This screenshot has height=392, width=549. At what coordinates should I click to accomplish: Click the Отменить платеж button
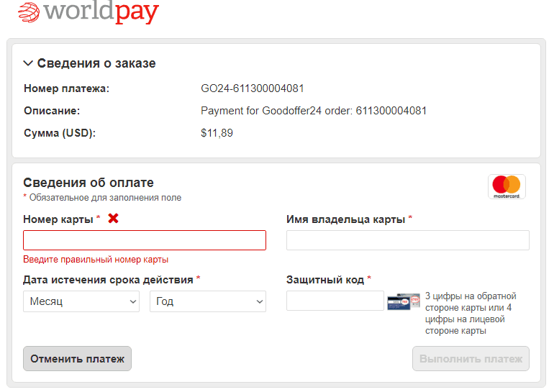(x=77, y=359)
